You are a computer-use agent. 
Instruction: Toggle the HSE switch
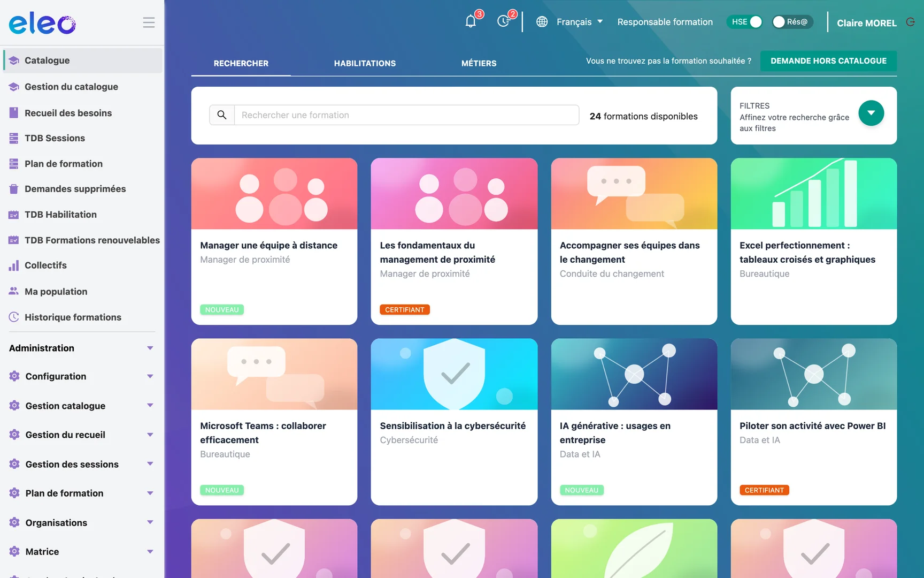744,22
